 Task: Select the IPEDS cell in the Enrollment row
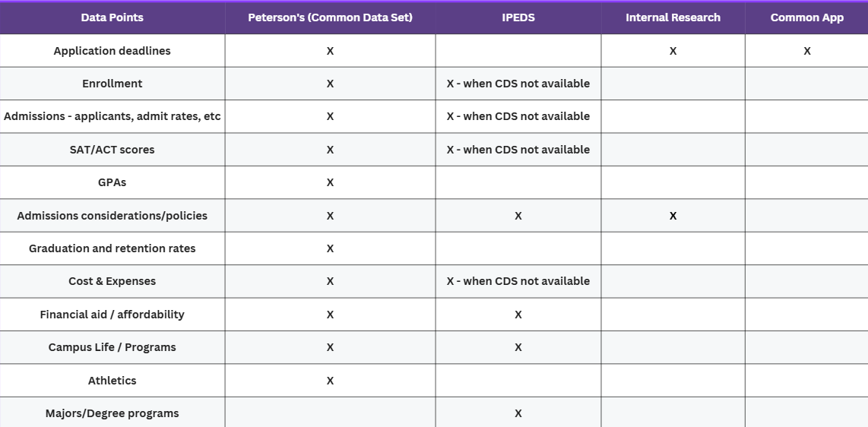pyautogui.click(x=518, y=84)
